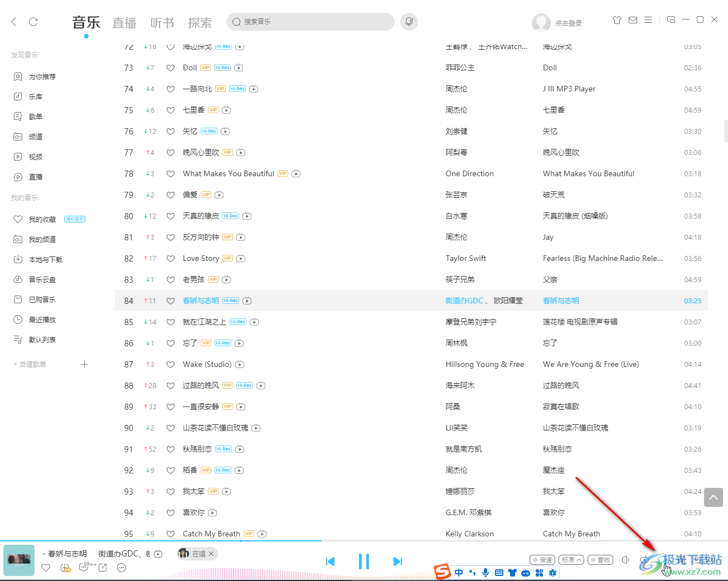Screen dimensions: 728x581
Task: Favorite the song 七里香 with heart
Action: (171, 110)
